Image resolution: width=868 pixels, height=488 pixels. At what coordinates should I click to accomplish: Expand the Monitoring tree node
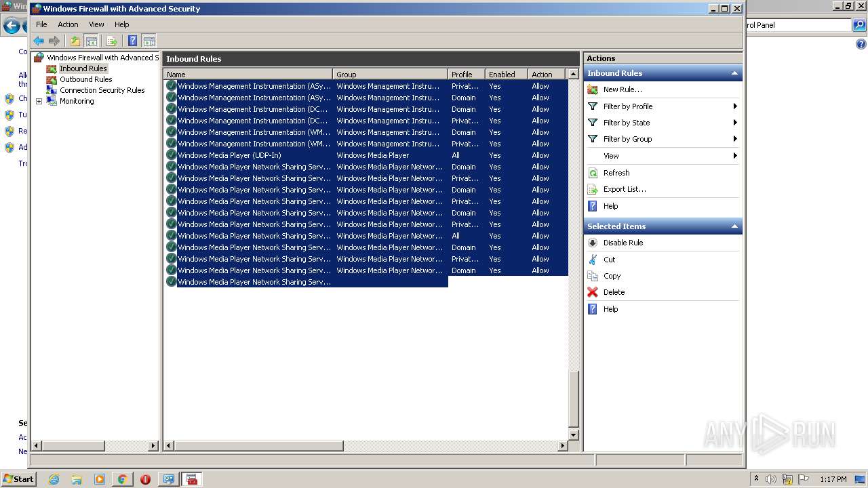(39, 102)
